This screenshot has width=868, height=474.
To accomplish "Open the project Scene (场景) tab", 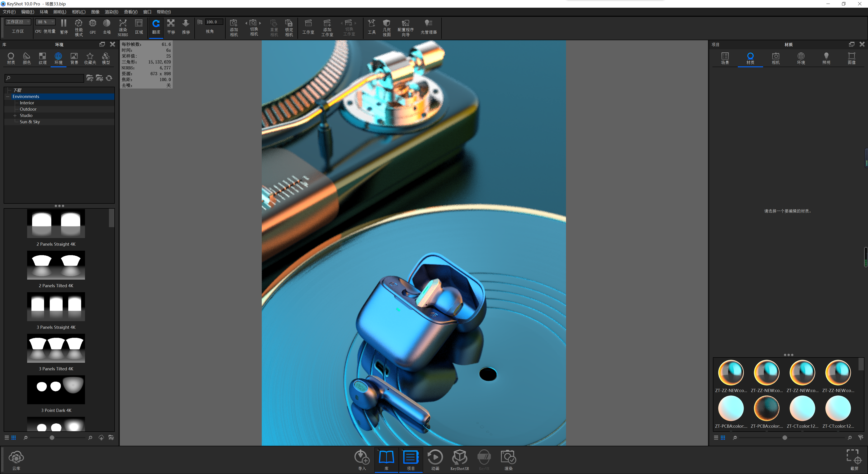I will (725, 58).
